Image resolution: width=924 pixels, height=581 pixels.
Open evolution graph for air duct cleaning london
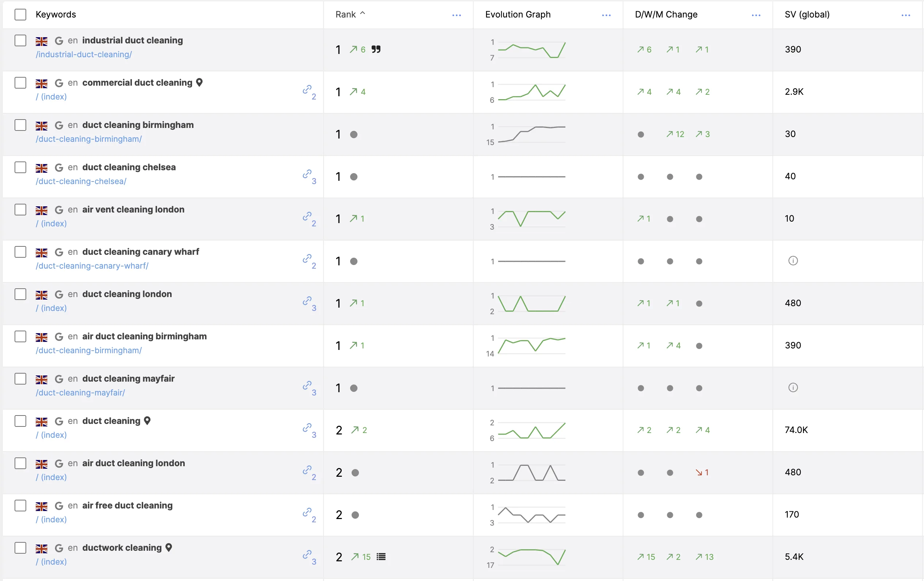click(x=532, y=473)
